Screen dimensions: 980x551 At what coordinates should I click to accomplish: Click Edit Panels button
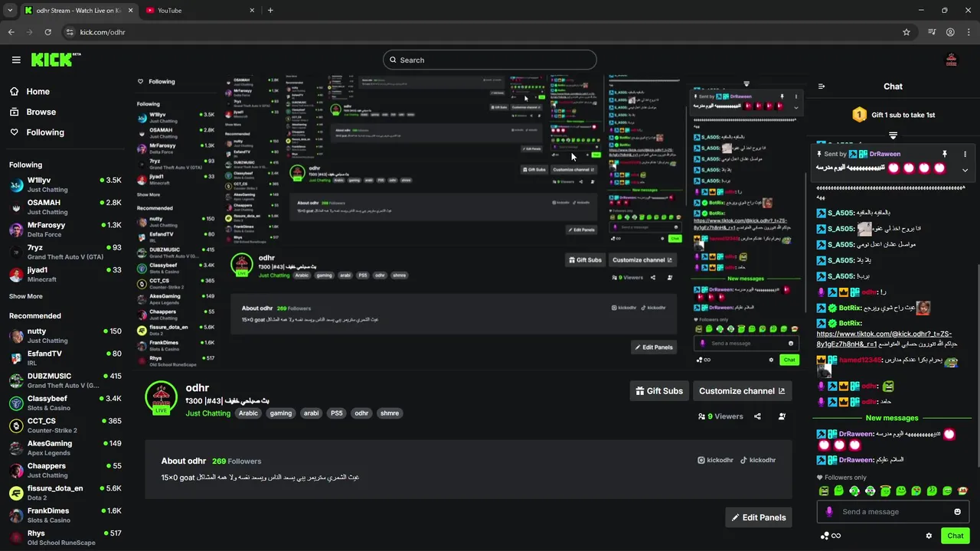pos(759,517)
